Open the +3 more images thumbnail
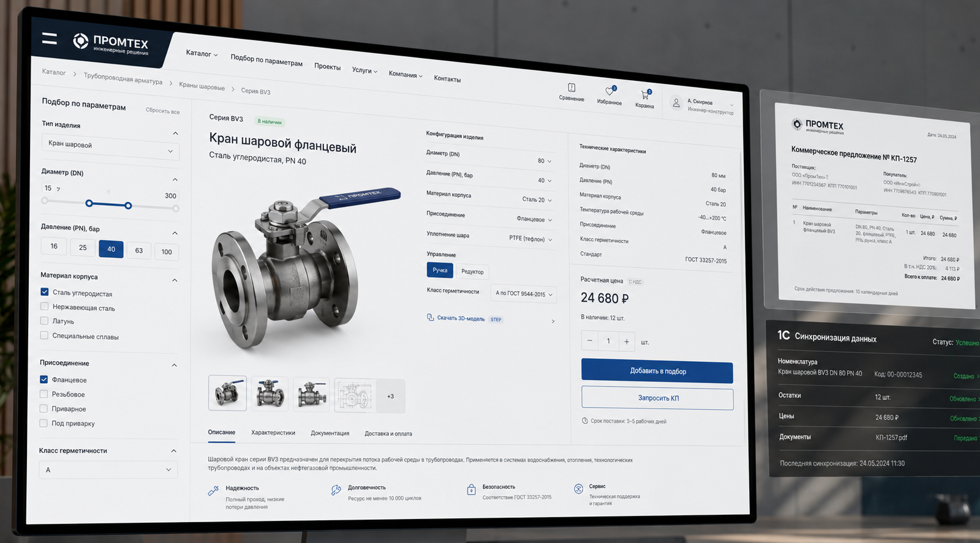980x543 pixels. 391,396
